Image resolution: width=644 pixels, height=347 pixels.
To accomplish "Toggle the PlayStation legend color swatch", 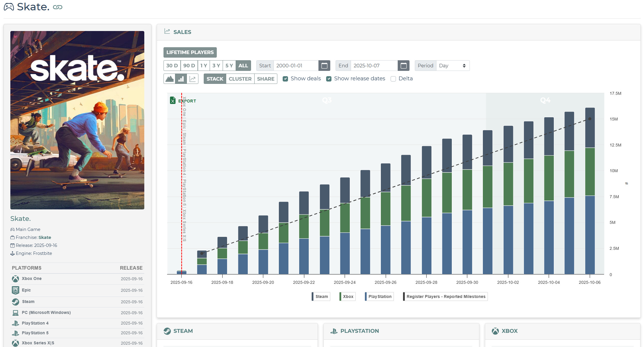I will point(366,297).
